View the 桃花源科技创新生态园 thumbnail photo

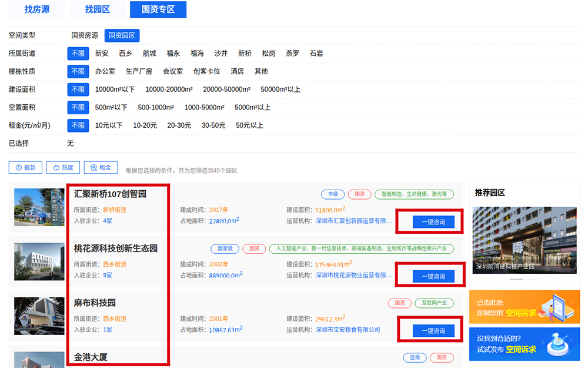pyautogui.click(x=39, y=262)
